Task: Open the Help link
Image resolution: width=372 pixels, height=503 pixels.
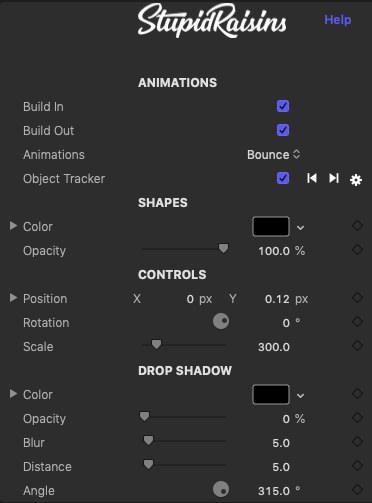Action: click(338, 20)
